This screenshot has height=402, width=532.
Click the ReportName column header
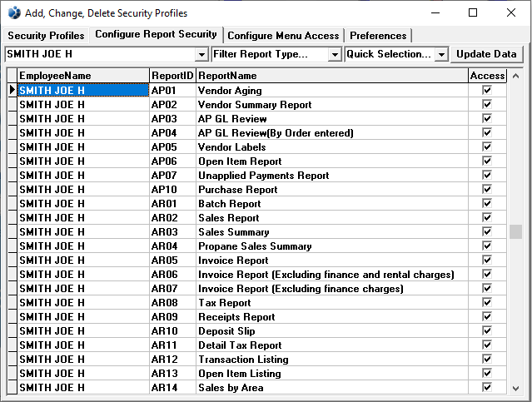[331, 75]
